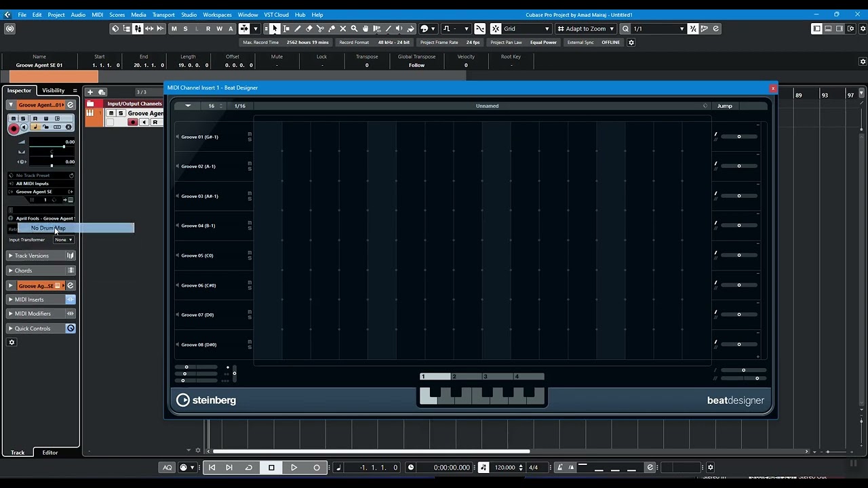Open the MIDI menu
Image resolution: width=868 pixels, height=488 pixels.
[x=98, y=14]
